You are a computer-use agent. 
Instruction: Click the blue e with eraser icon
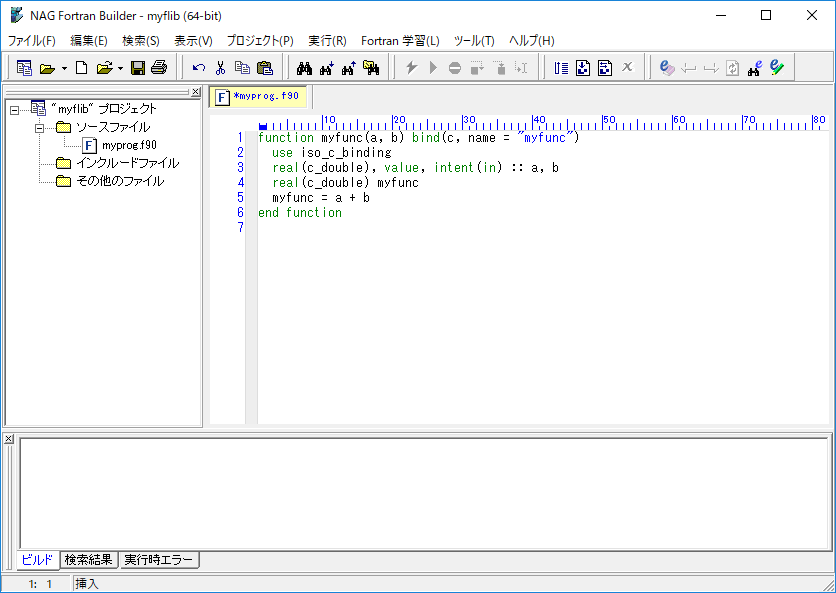(x=666, y=68)
